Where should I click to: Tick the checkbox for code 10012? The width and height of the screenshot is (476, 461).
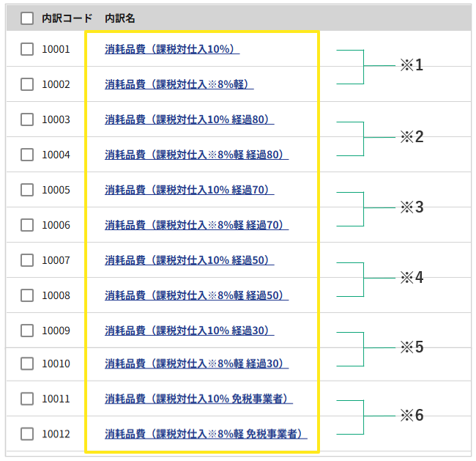pos(27,434)
